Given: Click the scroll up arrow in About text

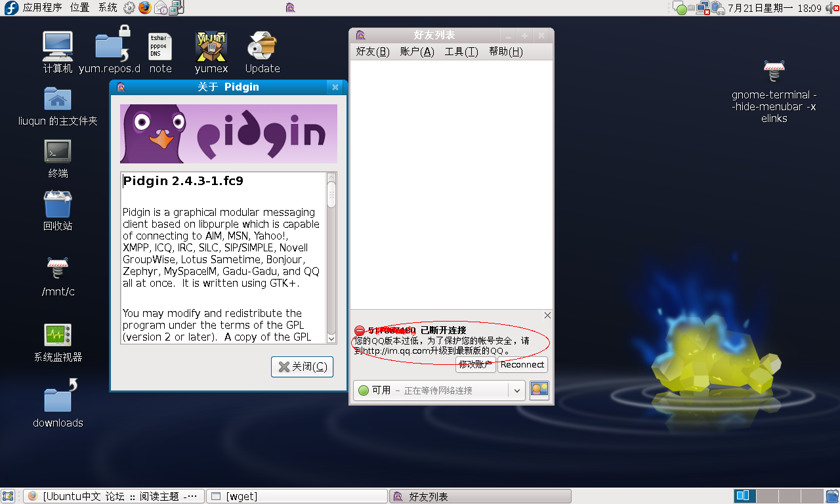Looking at the screenshot, I should [331, 177].
